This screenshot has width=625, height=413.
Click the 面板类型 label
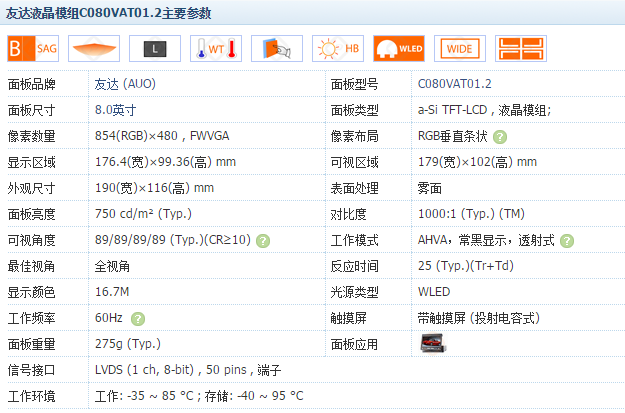click(354, 110)
